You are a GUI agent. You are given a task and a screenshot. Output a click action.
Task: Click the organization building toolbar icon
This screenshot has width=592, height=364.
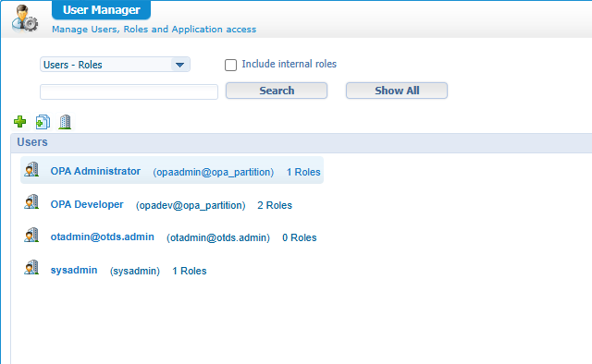[x=65, y=122]
